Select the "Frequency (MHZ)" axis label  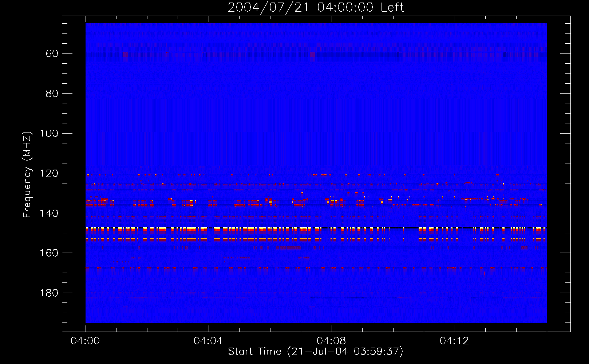[x=27, y=174]
